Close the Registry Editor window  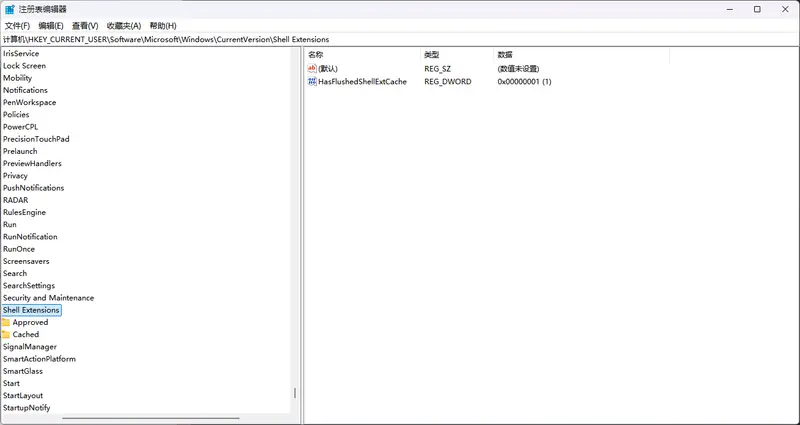[x=785, y=9]
